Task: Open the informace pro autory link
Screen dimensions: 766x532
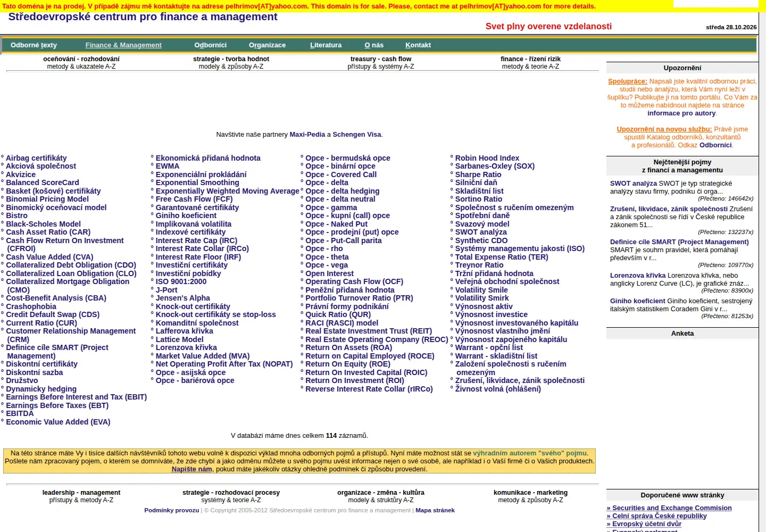Action: tap(681, 113)
